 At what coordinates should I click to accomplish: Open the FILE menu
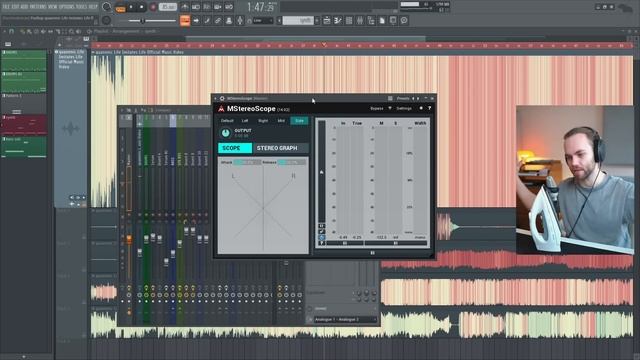point(6,7)
